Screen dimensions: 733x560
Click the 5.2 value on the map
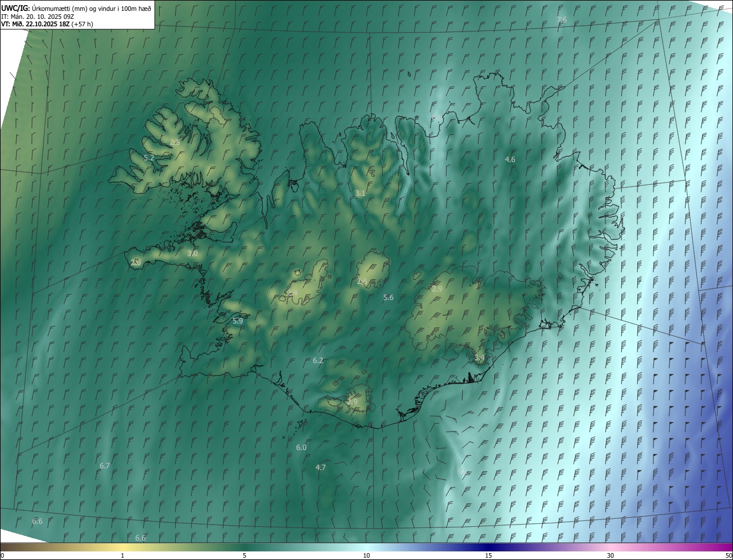click(x=149, y=157)
